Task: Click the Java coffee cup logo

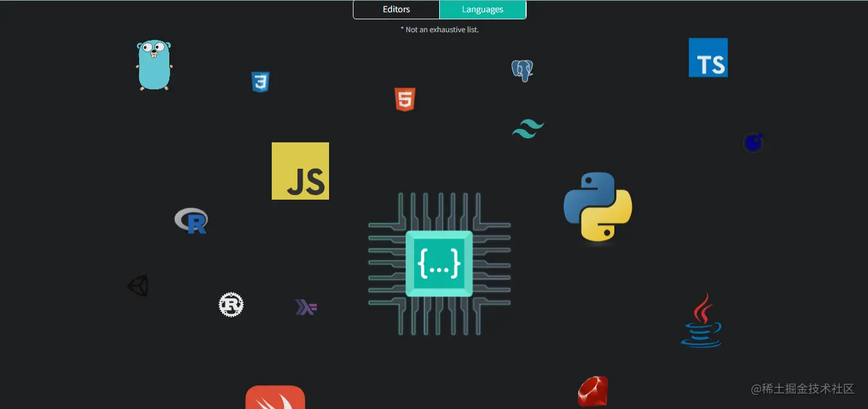Action: (702, 321)
